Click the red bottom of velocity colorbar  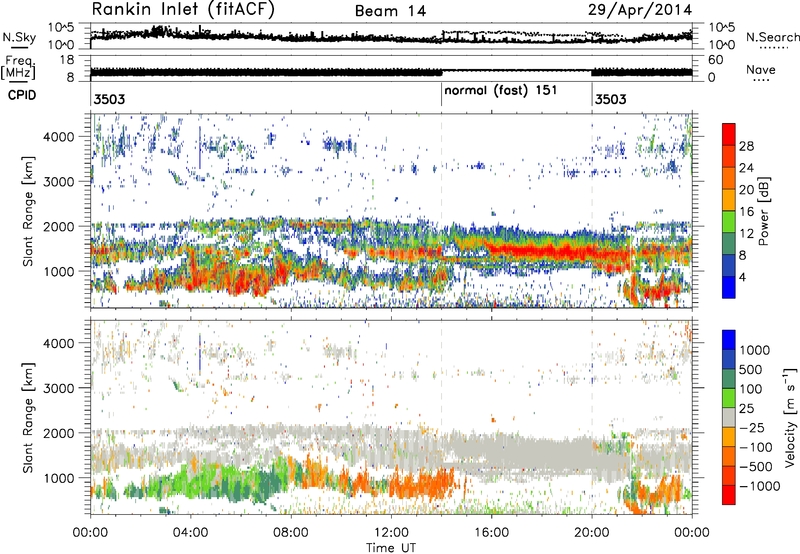coord(729,495)
